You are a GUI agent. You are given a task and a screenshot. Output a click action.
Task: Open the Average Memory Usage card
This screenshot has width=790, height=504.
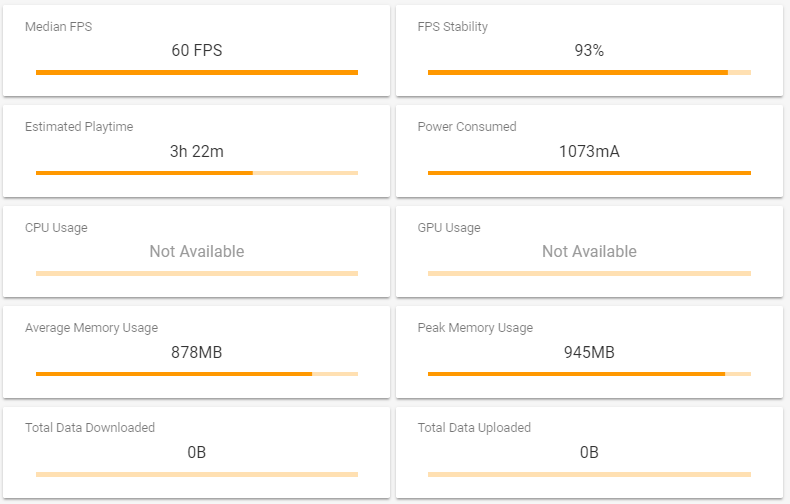click(x=196, y=352)
